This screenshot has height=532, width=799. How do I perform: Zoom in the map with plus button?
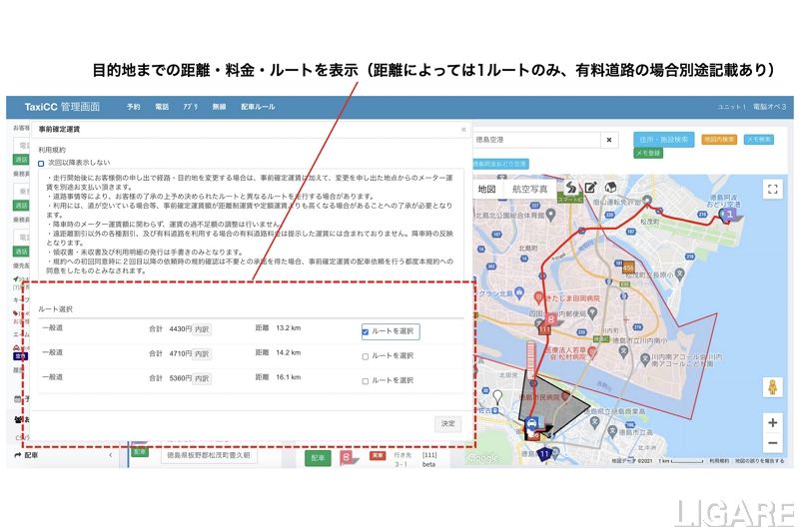pos(772,422)
